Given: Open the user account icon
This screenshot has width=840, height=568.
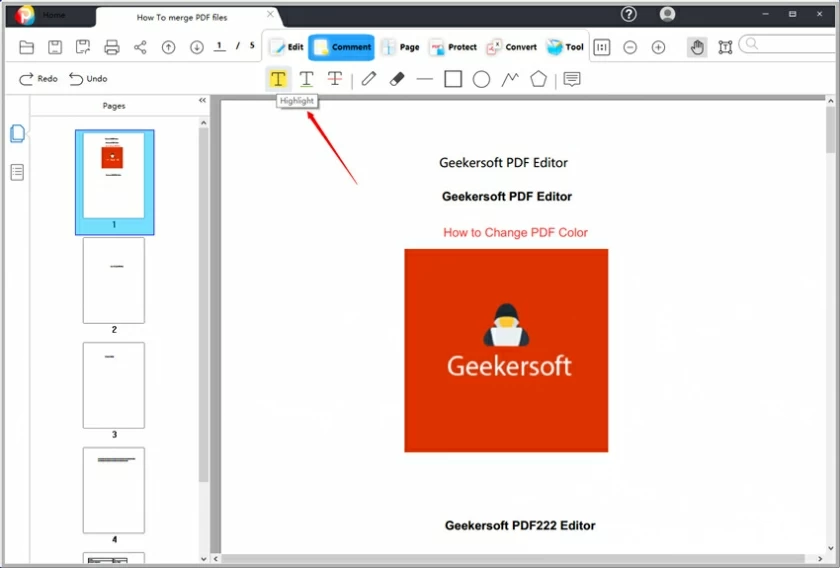Looking at the screenshot, I should [667, 14].
